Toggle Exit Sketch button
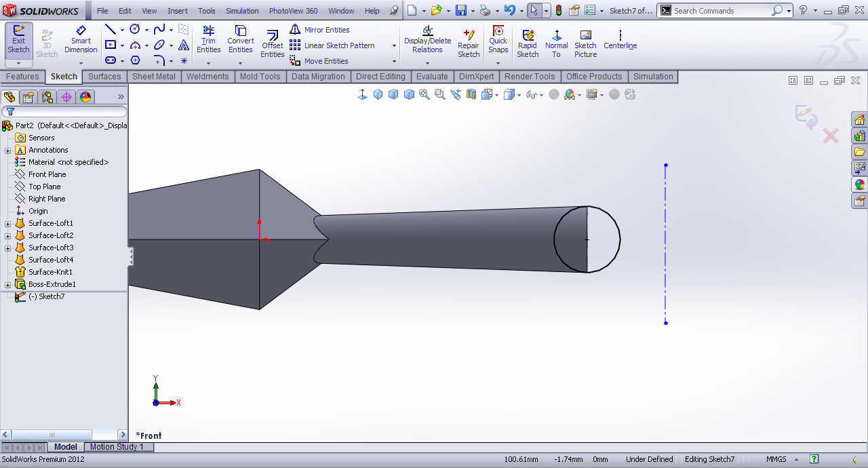Screen dimensions: 868x468 click(x=18, y=41)
